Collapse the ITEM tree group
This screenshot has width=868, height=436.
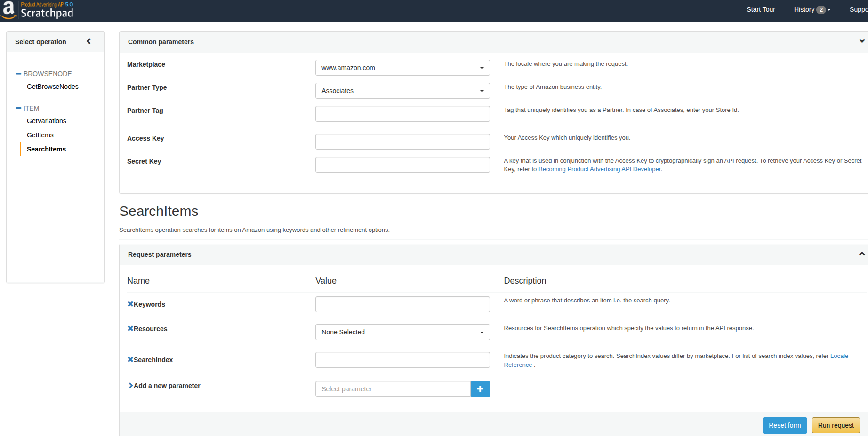[19, 108]
